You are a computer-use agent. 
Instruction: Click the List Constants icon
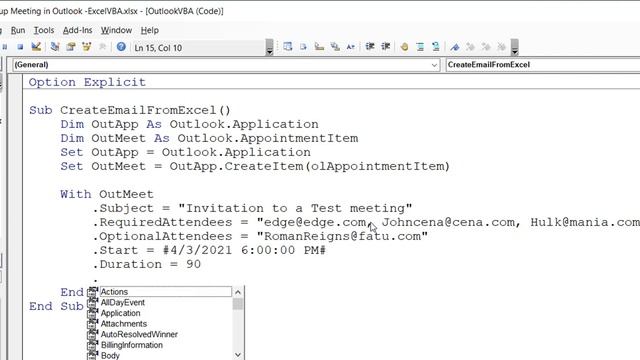[303, 47]
